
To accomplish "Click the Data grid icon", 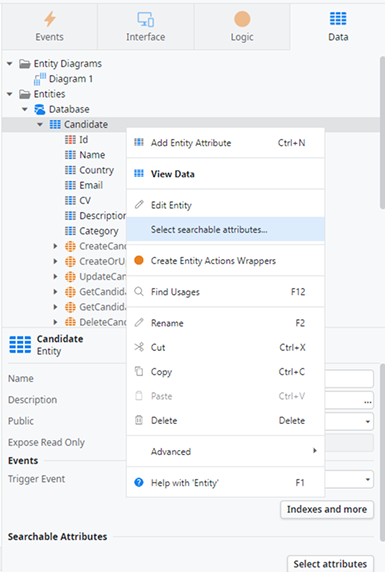I will coord(338,18).
